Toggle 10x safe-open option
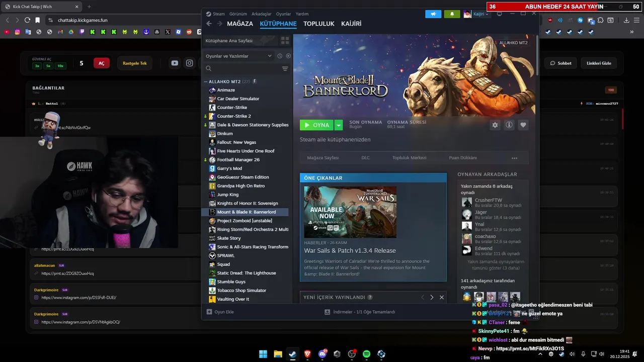 (x=60, y=66)
